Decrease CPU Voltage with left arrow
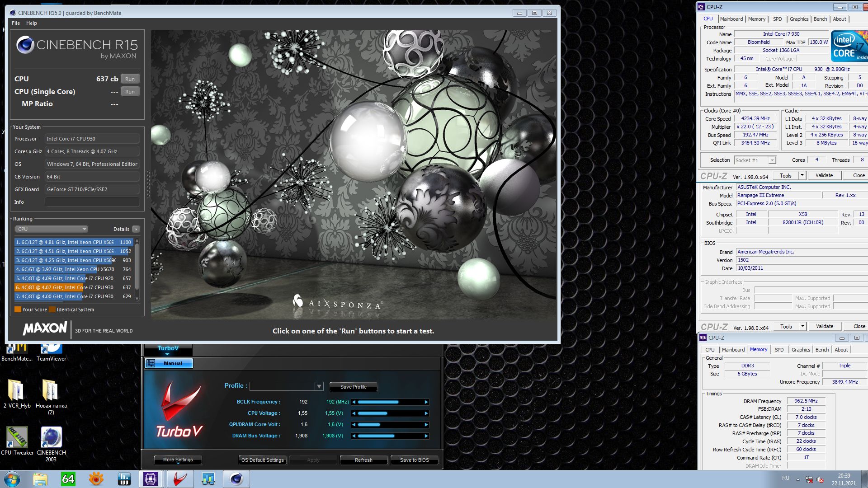 tap(354, 413)
